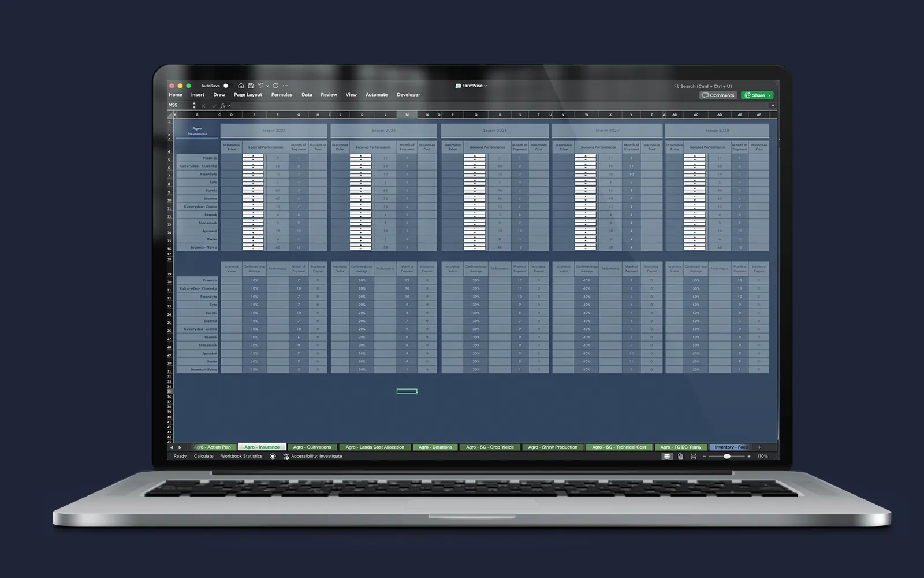Viewport: 924px width, 578px height.
Task: Click the Season 2028 Owies performance spinner
Action: point(695,238)
